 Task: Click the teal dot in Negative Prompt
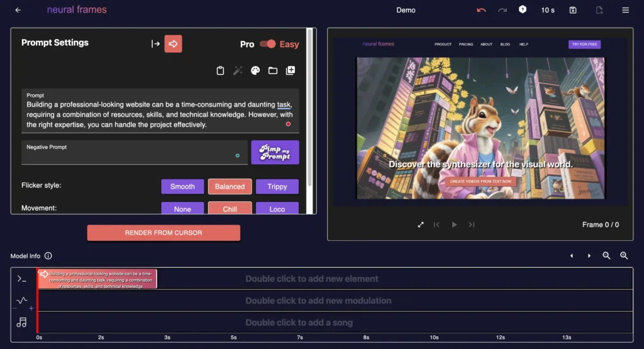(237, 155)
